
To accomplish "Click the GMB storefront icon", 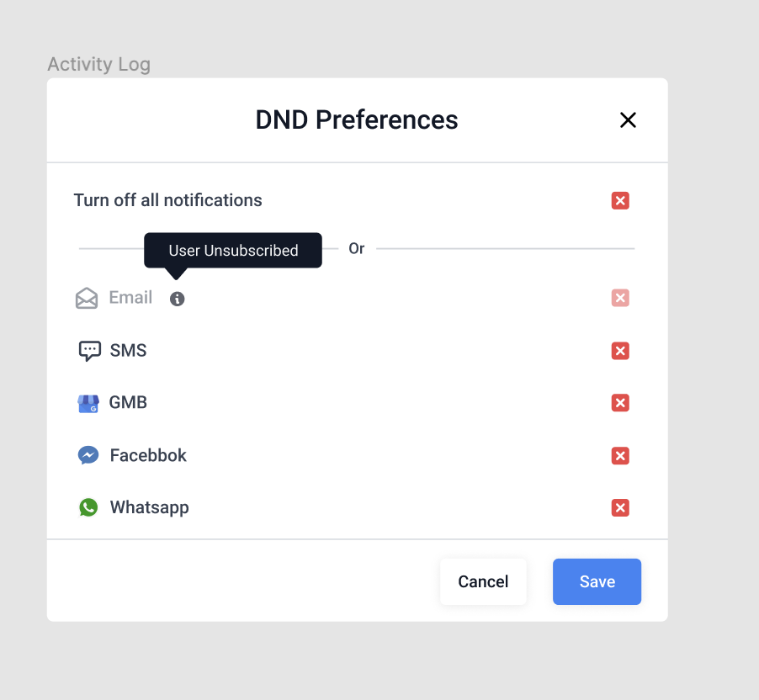I will coord(88,403).
